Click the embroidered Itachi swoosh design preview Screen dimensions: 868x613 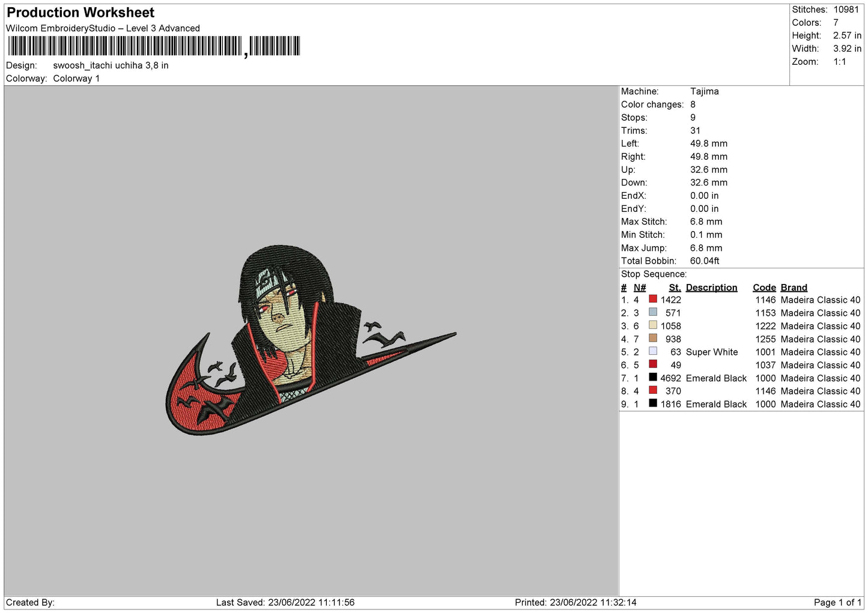point(311,341)
